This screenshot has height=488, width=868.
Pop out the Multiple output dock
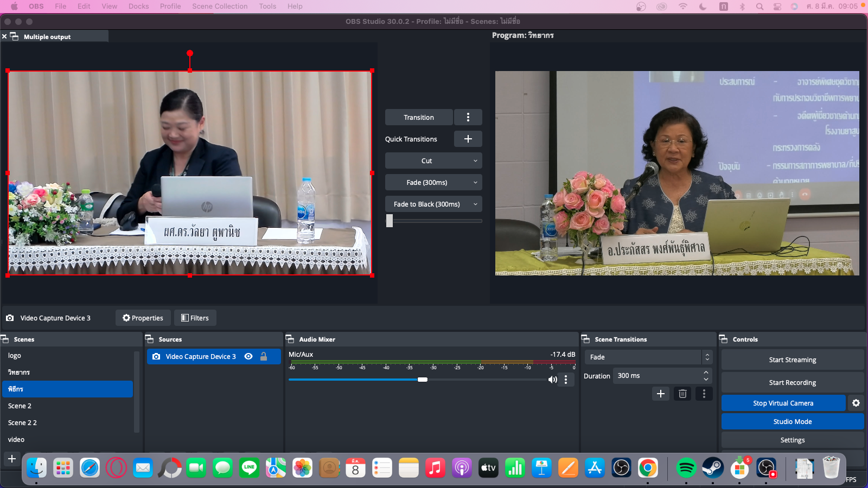point(14,36)
